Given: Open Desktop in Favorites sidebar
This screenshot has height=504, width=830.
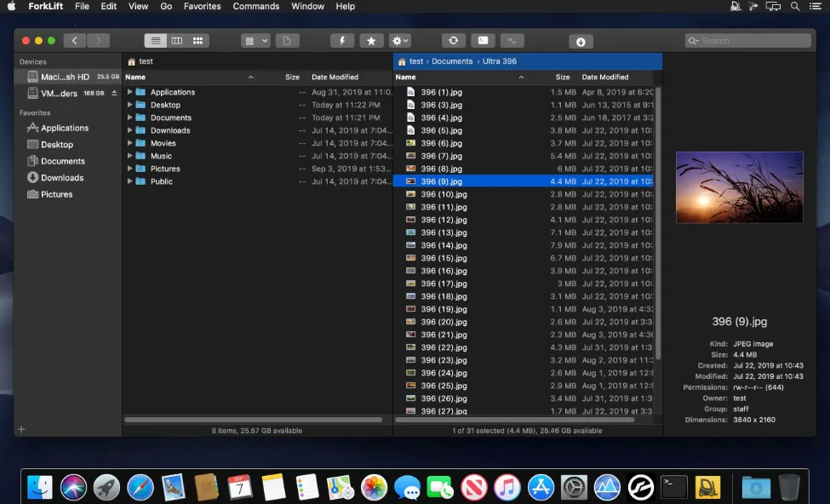Looking at the screenshot, I should click(x=57, y=145).
